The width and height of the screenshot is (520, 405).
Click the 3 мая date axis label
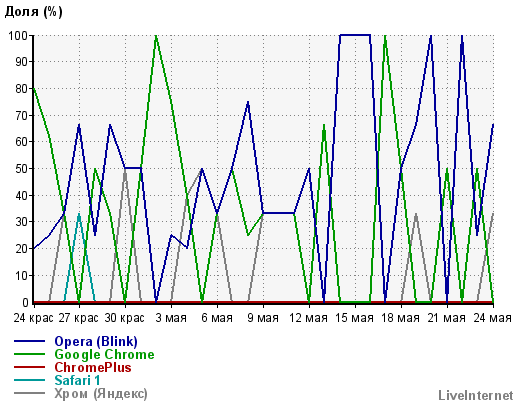[x=171, y=318]
